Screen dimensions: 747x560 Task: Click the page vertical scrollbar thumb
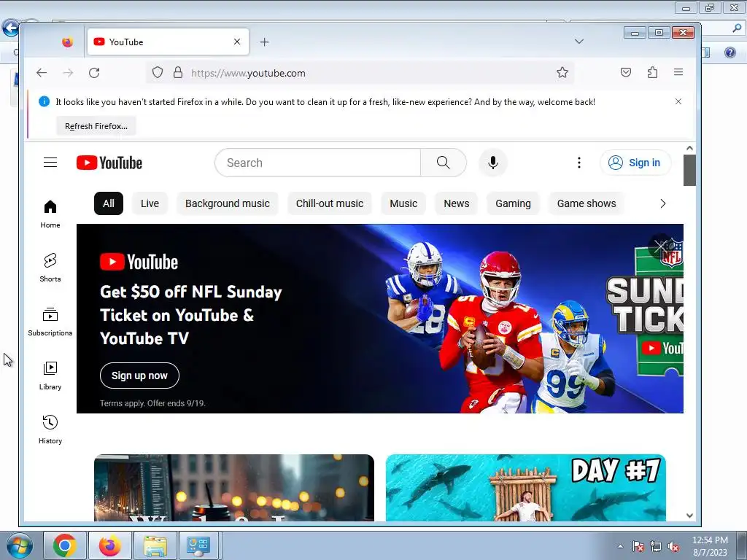(x=689, y=170)
